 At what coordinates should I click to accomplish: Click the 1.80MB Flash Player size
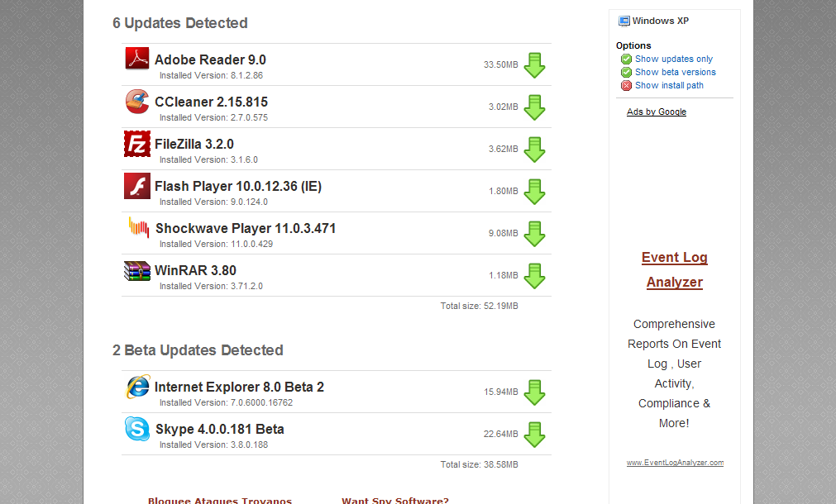[504, 191]
